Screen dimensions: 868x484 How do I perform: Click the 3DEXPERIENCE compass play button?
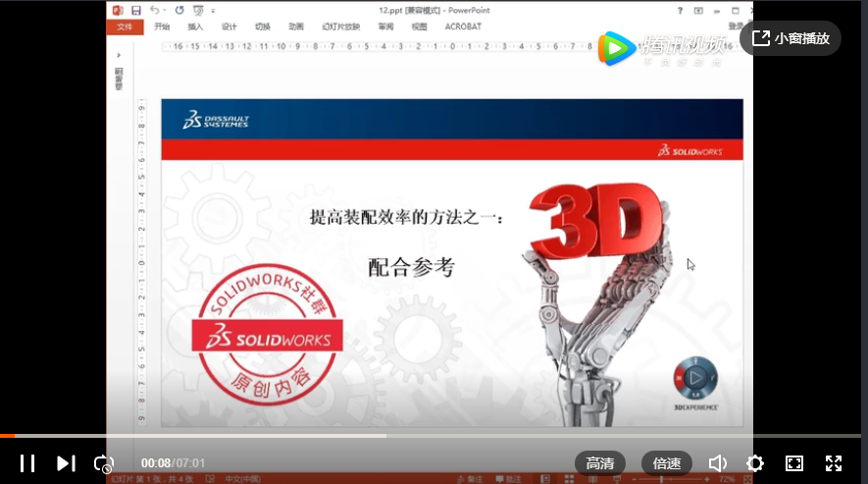point(695,378)
